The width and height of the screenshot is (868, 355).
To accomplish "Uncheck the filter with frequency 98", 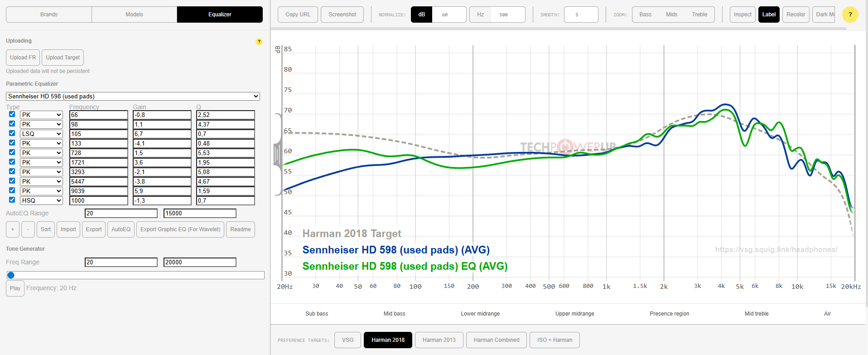I will click(12, 124).
